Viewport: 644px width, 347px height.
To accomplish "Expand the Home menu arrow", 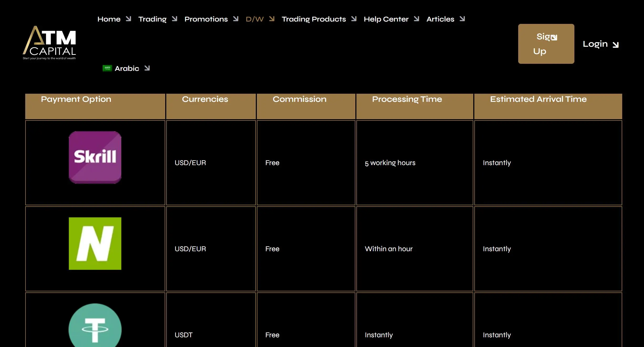I will pos(128,19).
